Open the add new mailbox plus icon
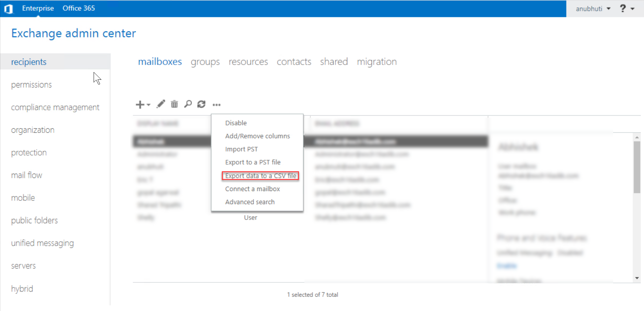 (x=140, y=105)
